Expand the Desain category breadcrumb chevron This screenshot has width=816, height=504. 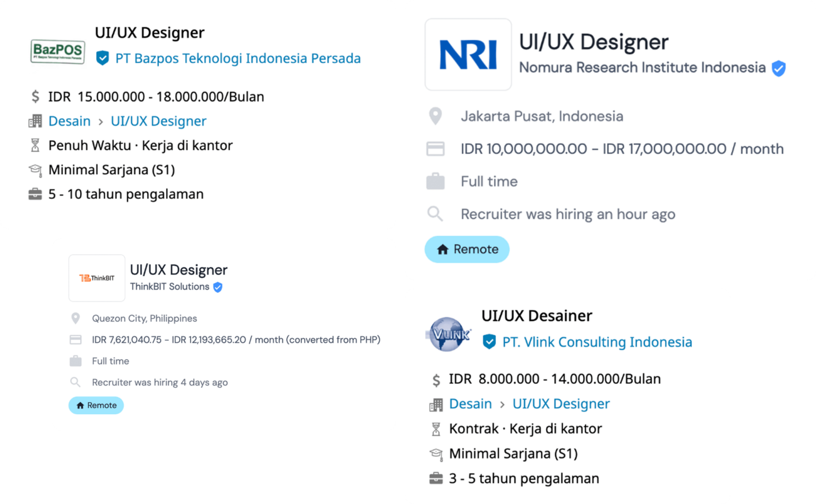click(100, 121)
